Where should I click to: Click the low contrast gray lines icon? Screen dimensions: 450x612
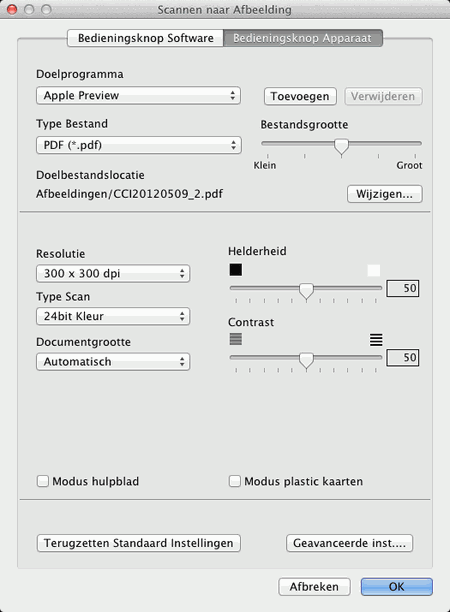[x=236, y=339]
